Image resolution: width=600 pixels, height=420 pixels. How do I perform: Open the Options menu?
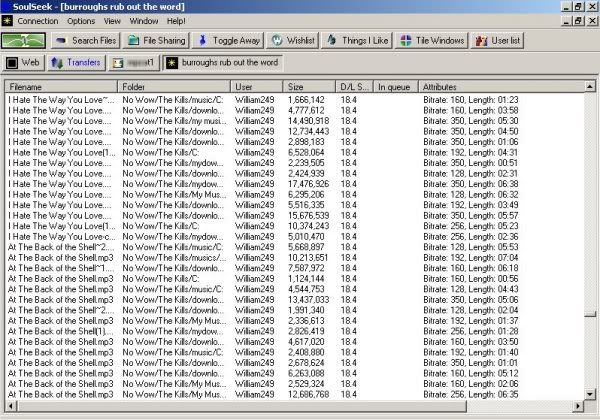click(x=81, y=20)
